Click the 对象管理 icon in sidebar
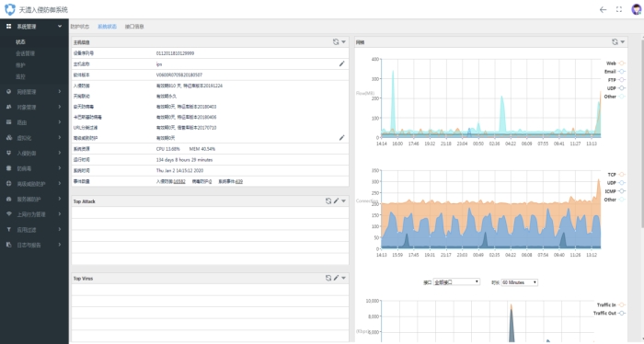Screen dimensions: 644x344 [8, 107]
